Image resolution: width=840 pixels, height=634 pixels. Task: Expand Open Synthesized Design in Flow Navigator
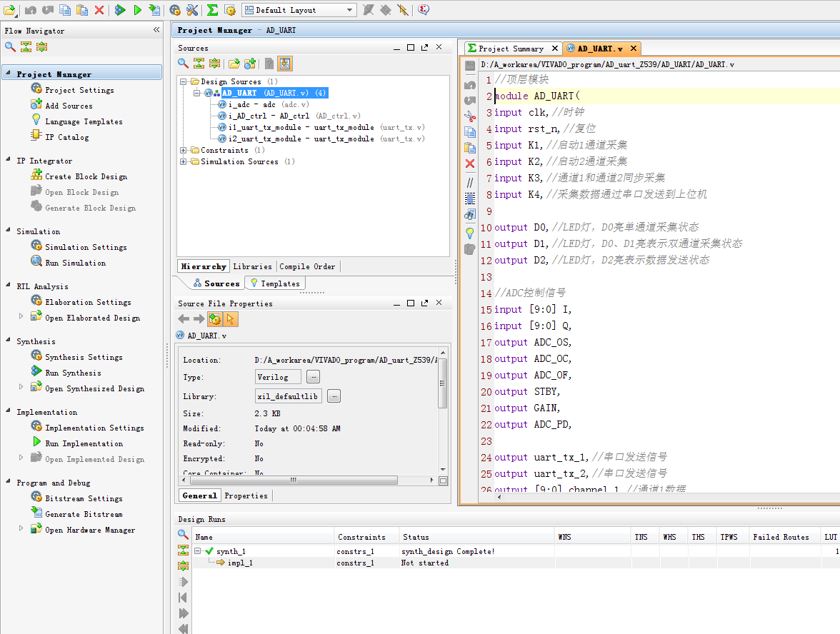pos(21,388)
